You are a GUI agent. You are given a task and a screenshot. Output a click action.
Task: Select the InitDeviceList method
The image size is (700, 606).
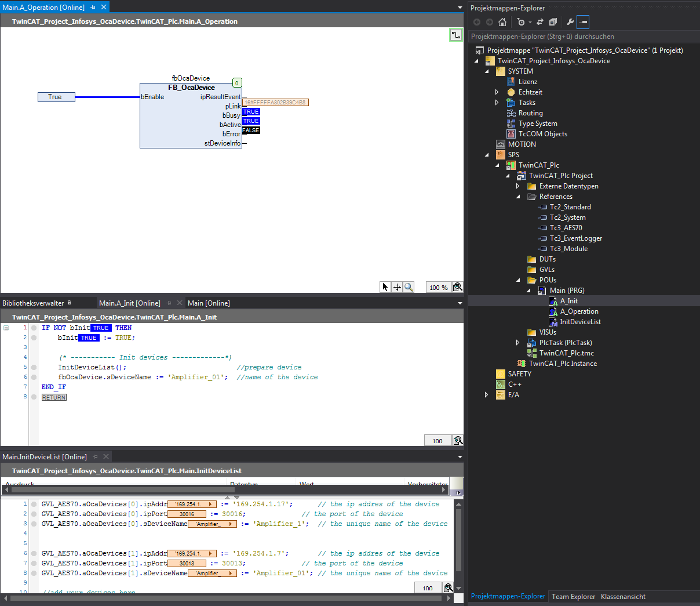581,322
